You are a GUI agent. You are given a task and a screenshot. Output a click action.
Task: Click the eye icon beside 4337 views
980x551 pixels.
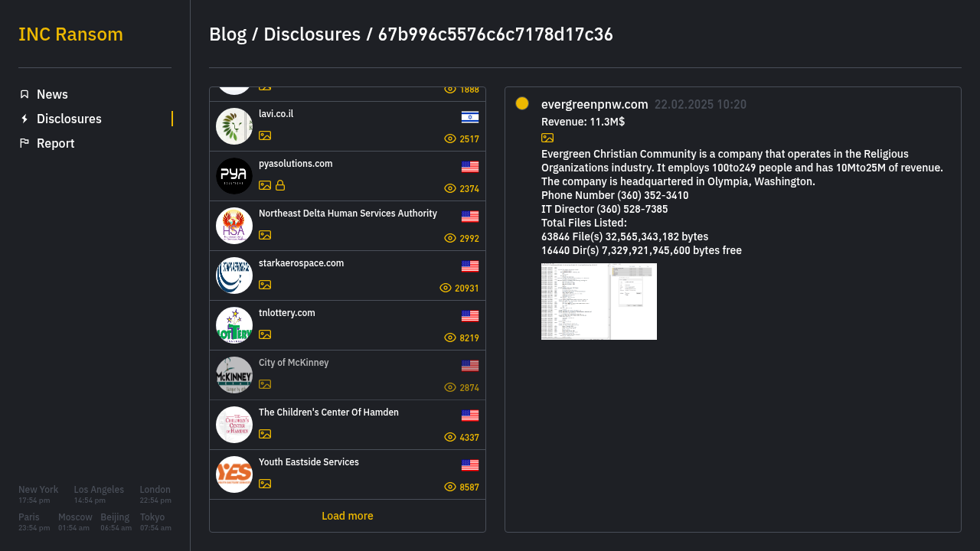(x=450, y=437)
